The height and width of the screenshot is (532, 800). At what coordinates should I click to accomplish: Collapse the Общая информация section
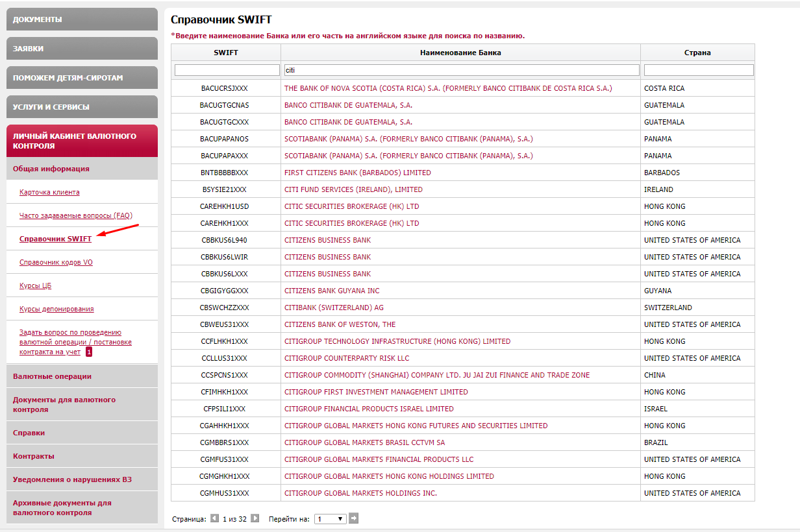point(51,169)
